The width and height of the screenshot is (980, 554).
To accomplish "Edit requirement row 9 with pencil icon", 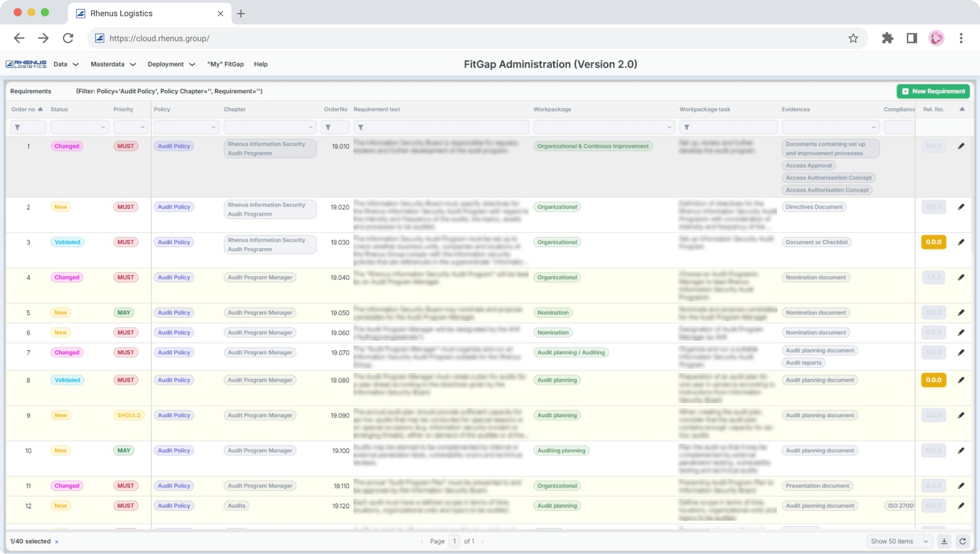I will point(961,416).
